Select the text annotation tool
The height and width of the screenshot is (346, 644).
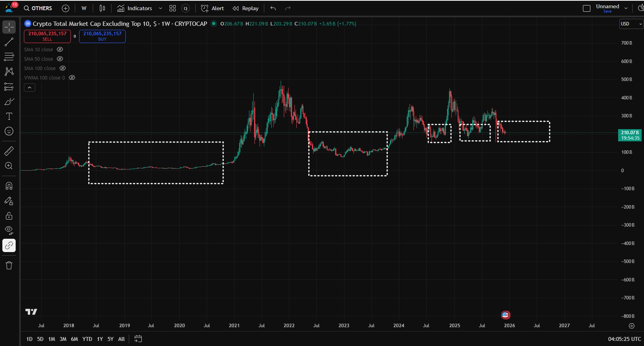[x=9, y=116]
